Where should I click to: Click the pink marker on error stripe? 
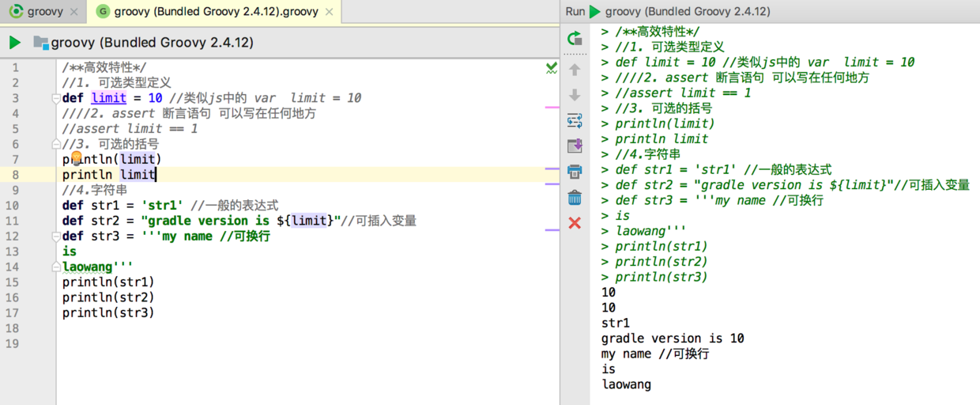pyautogui.click(x=552, y=106)
